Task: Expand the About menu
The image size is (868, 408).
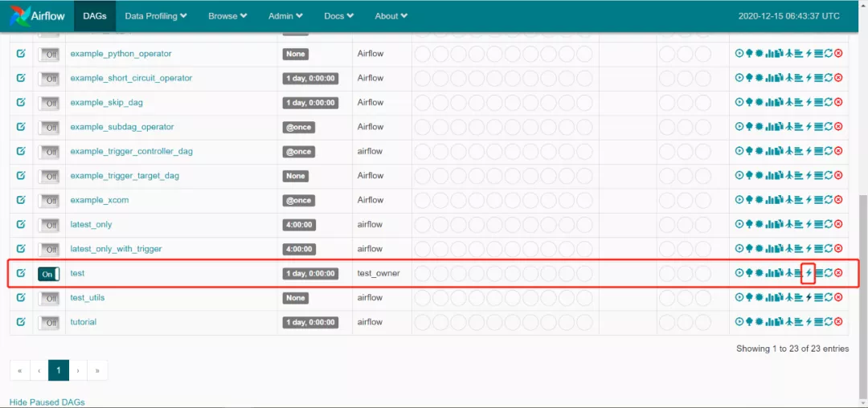Action: (391, 16)
